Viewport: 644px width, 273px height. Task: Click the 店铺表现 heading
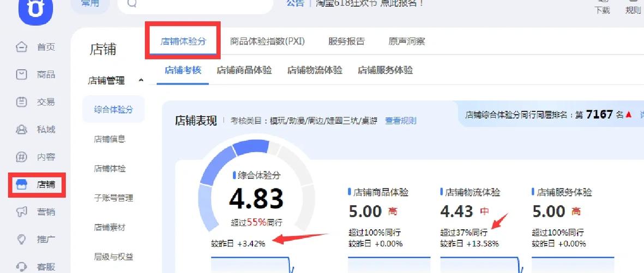(x=196, y=121)
